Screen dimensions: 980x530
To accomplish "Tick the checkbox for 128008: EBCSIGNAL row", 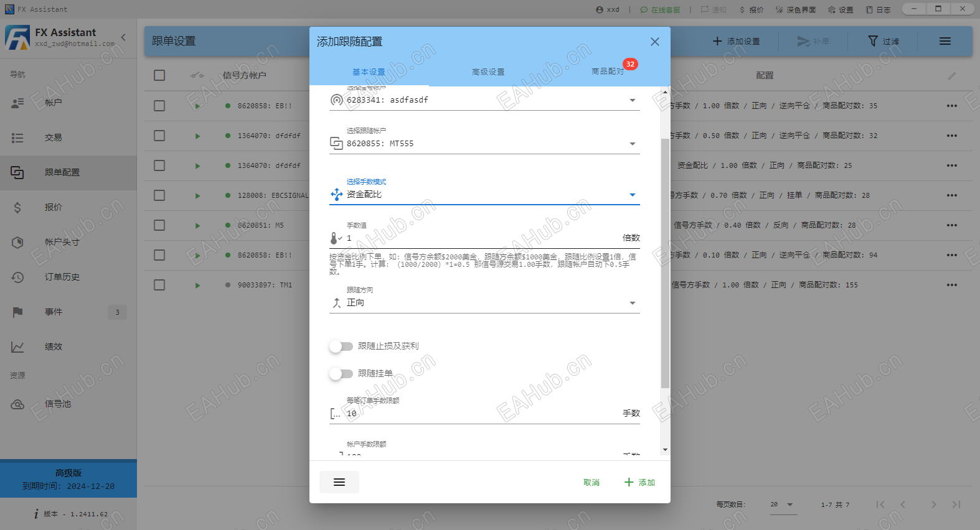I will (x=159, y=195).
